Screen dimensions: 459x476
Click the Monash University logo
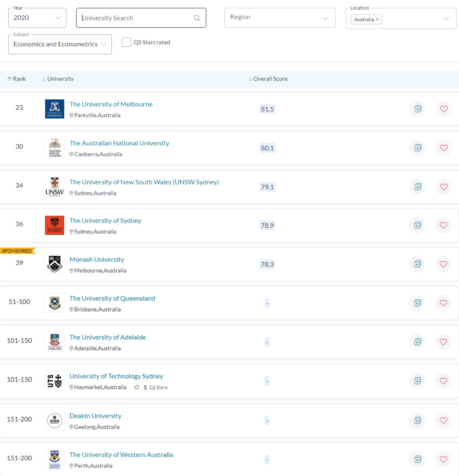click(55, 264)
